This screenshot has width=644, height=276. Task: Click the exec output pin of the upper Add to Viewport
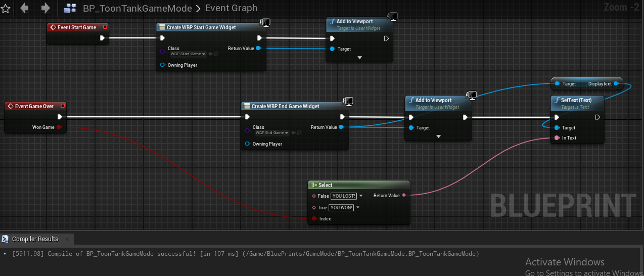click(386, 38)
